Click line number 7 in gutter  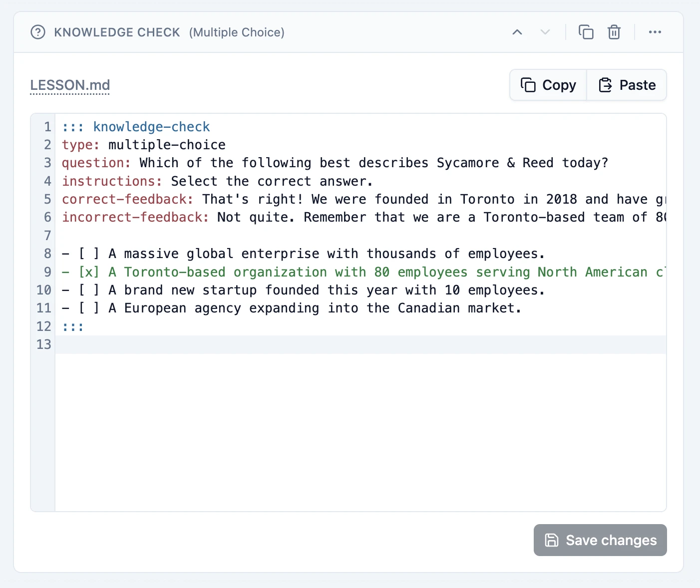tap(47, 236)
